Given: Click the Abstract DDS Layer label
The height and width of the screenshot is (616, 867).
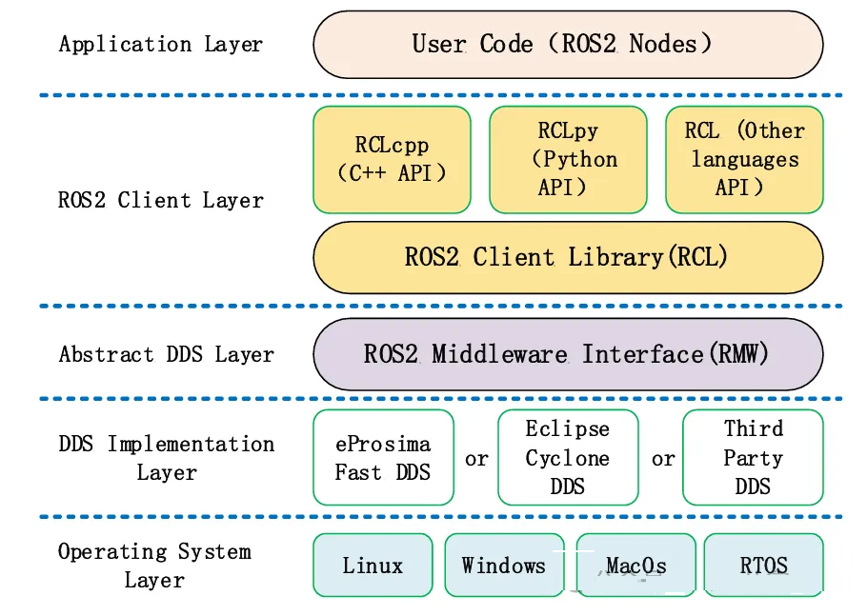Looking at the screenshot, I should [x=167, y=355].
